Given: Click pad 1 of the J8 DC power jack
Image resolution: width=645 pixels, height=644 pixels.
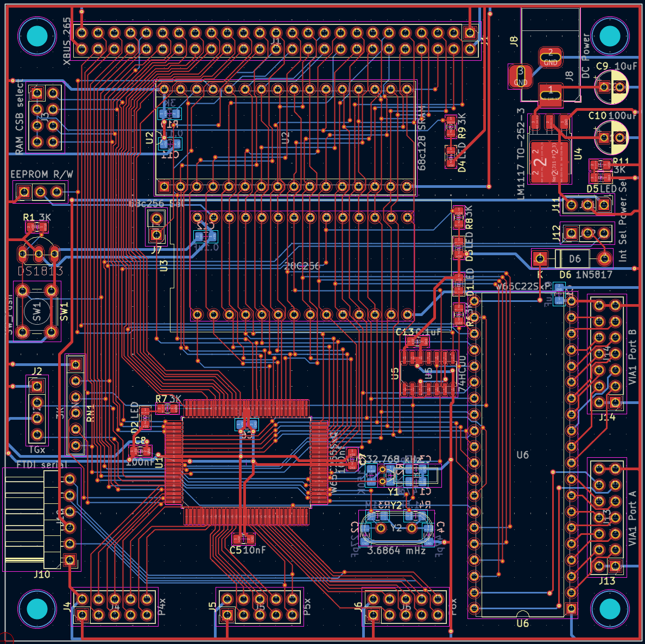Looking at the screenshot, I should pyautogui.click(x=551, y=92).
